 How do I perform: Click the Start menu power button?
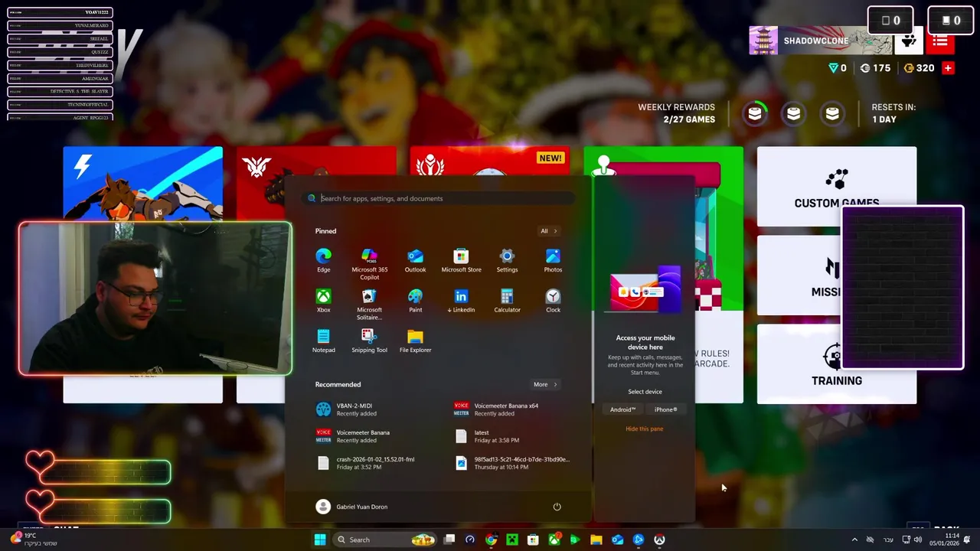pyautogui.click(x=557, y=507)
